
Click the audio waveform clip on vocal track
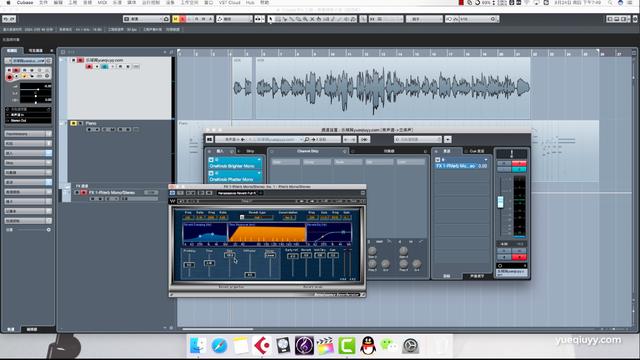click(393, 88)
